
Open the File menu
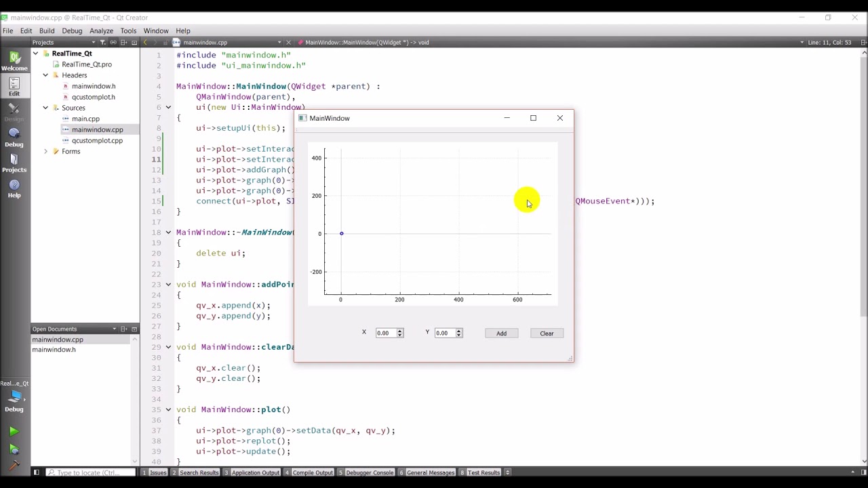pos(7,30)
